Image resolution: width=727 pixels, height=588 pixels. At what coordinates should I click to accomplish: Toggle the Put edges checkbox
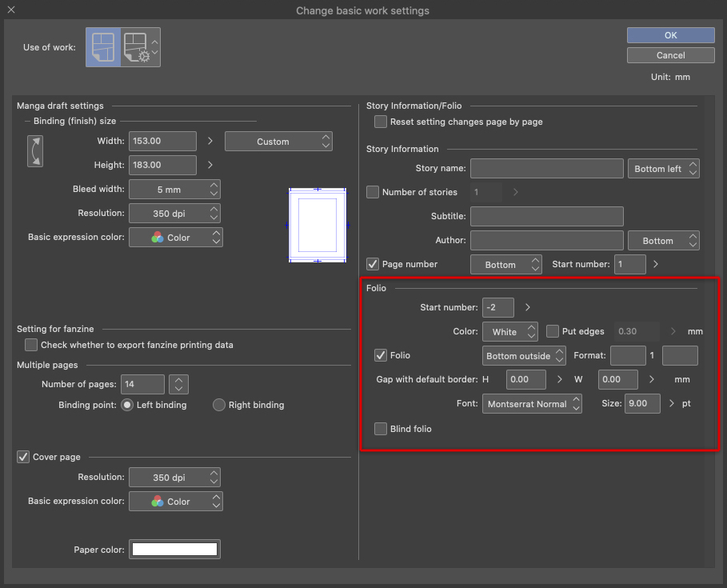point(553,332)
